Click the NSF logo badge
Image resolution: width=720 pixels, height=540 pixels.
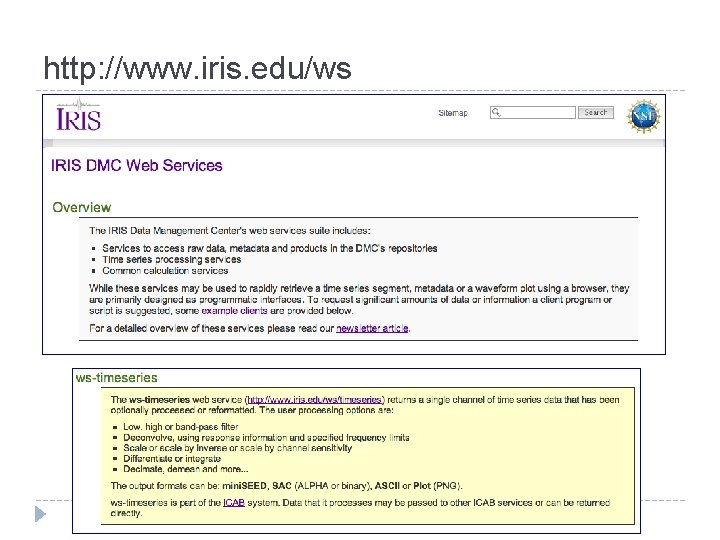[x=643, y=117]
